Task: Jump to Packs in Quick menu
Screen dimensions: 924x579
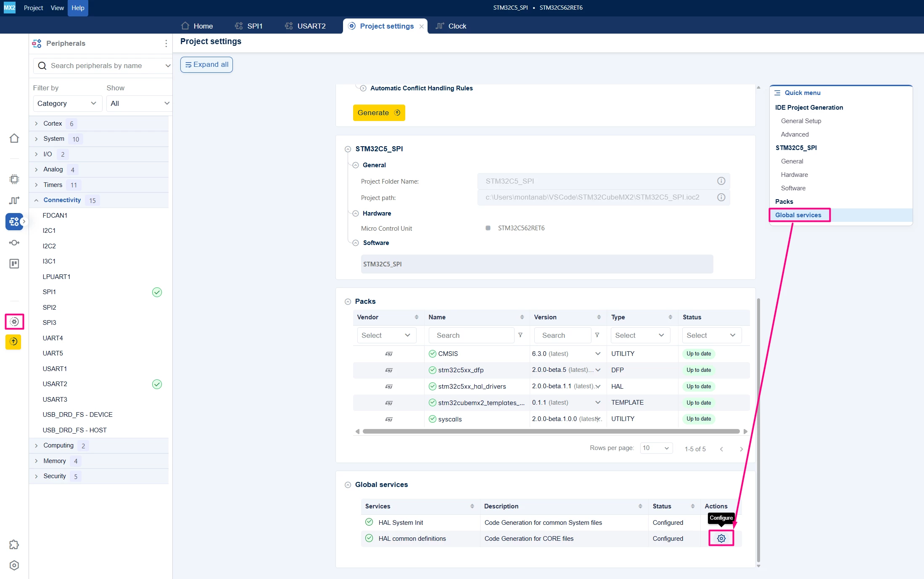Action: coord(784,202)
